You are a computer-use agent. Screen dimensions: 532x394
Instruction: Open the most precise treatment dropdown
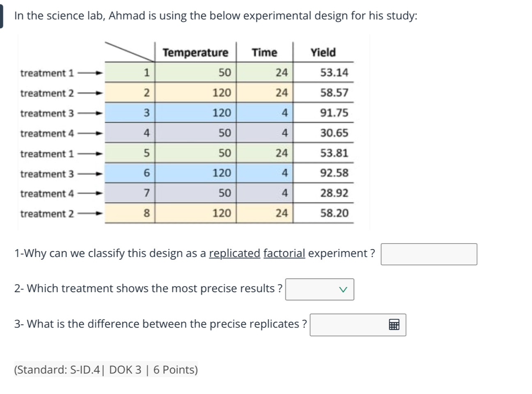coord(319,290)
